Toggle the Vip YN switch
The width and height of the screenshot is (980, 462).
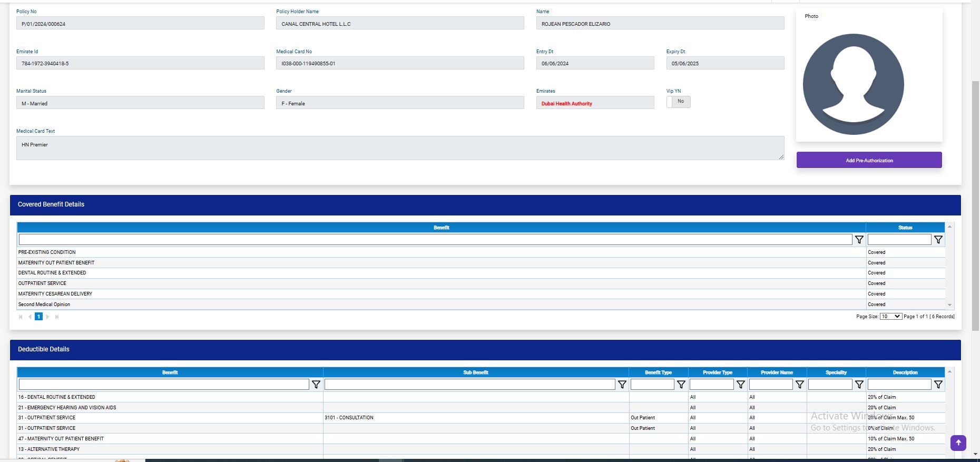coord(678,102)
